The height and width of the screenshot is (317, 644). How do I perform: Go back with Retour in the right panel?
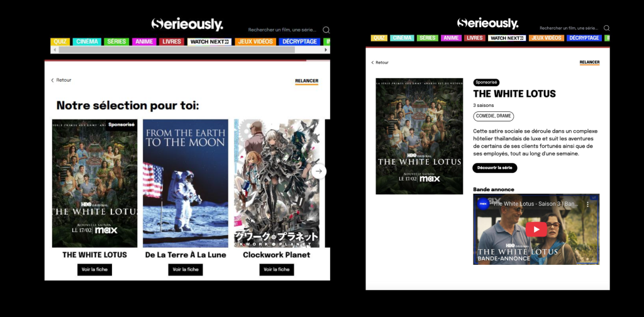pos(380,62)
